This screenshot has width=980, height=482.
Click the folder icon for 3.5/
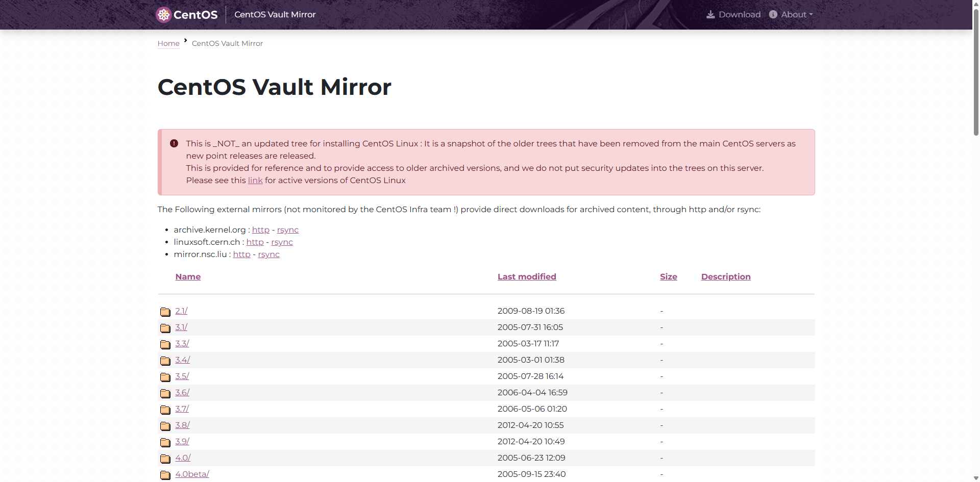tap(165, 377)
